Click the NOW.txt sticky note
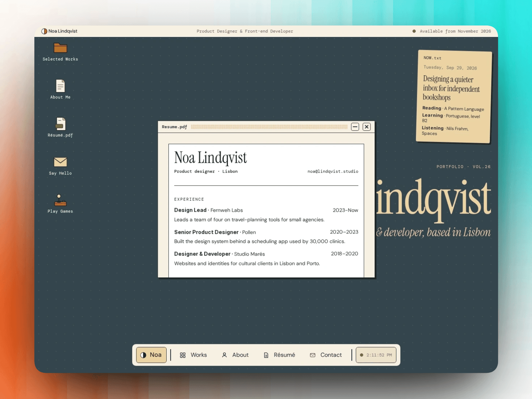Screen dimensions: 532x399 pos(454,96)
